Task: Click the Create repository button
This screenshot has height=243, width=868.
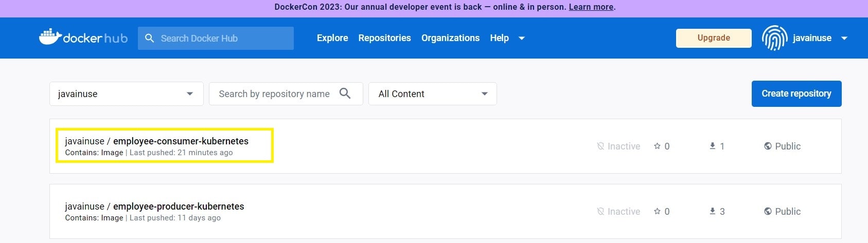Action: click(796, 94)
